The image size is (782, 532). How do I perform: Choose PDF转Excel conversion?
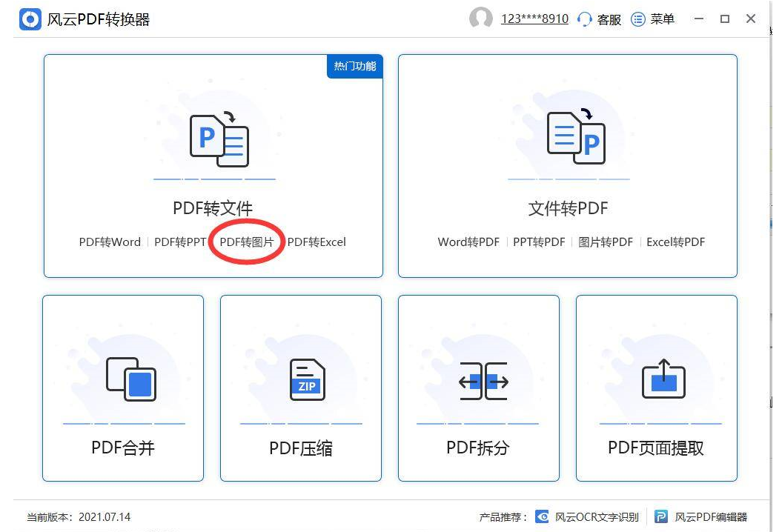pyautogui.click(x=317, y=242)
